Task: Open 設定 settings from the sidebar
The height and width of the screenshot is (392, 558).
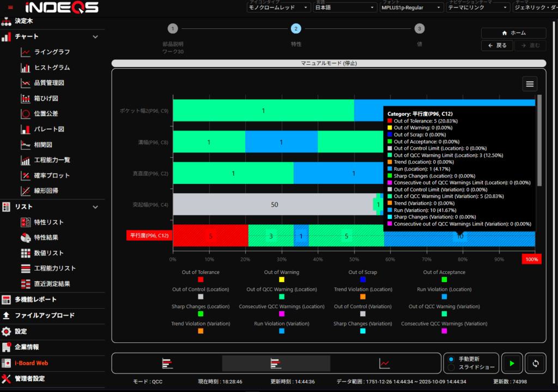Action: click(21, 331)
